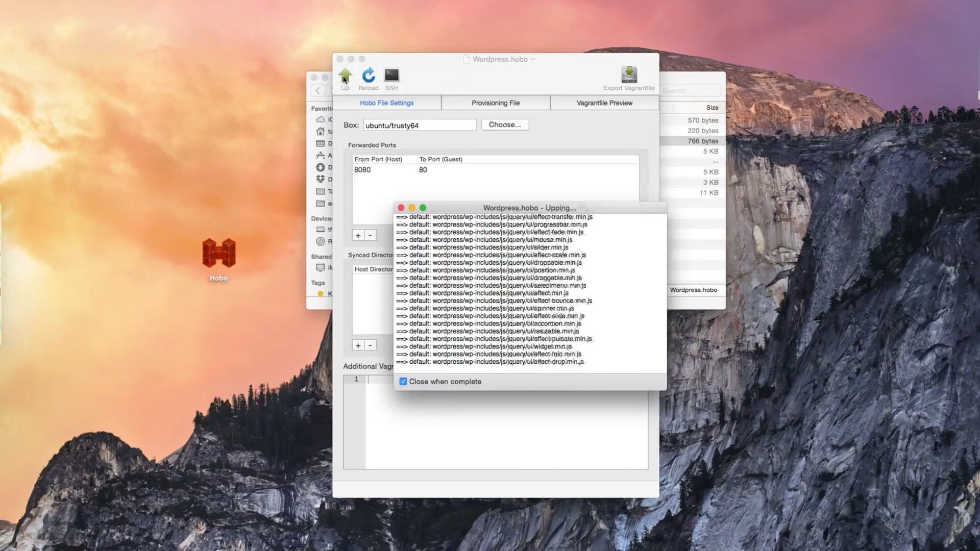Toggle the Close when complete checkbox

point(403,382)
